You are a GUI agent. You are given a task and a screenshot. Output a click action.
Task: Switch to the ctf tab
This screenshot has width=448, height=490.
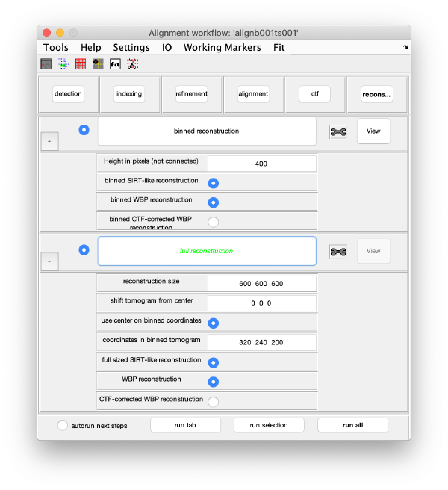314,94
